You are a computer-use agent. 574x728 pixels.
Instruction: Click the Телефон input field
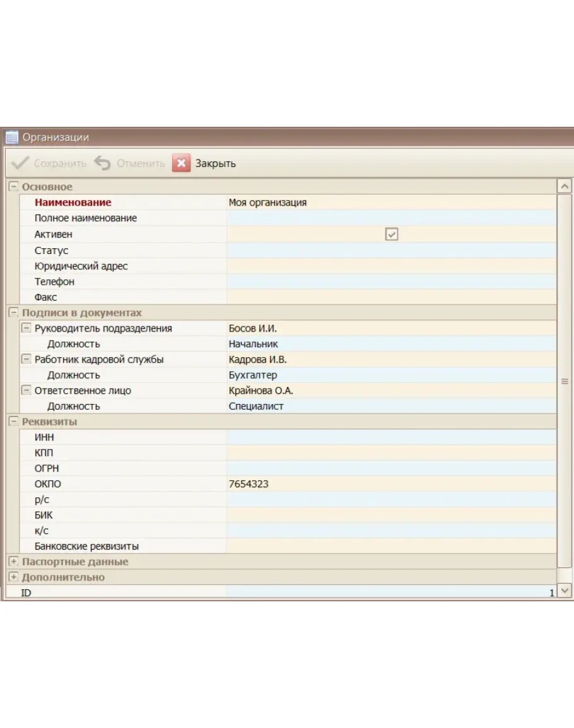coord(391,282)
